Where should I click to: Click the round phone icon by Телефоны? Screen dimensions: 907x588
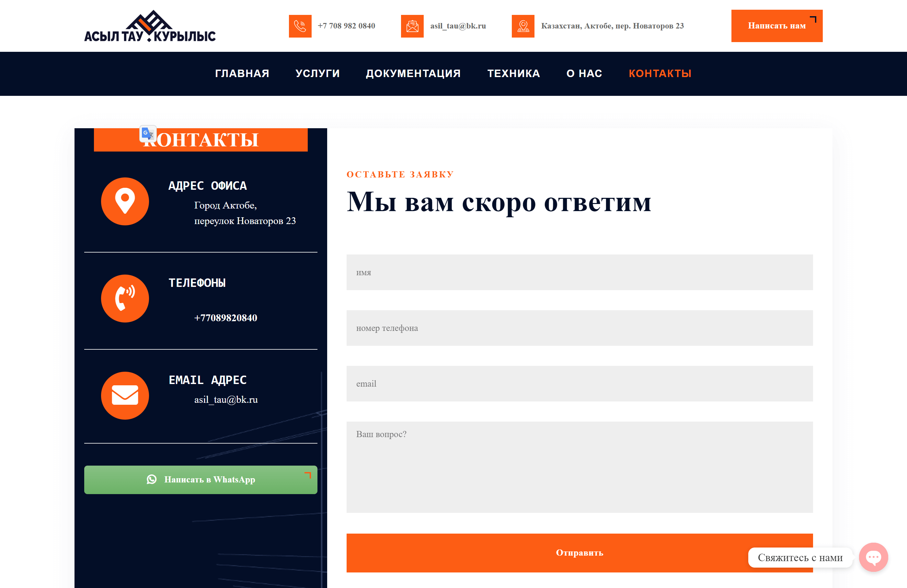tap(125, 298)
